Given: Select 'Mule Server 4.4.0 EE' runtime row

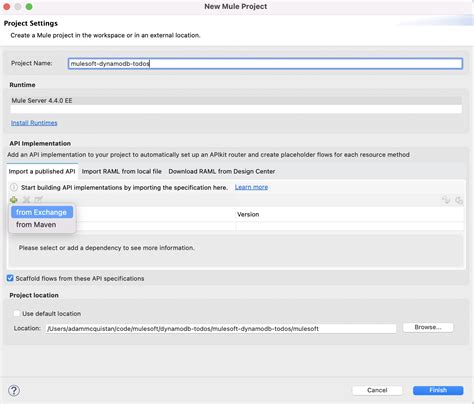Looking at the screenshot, I should click(x=236, y=100).
